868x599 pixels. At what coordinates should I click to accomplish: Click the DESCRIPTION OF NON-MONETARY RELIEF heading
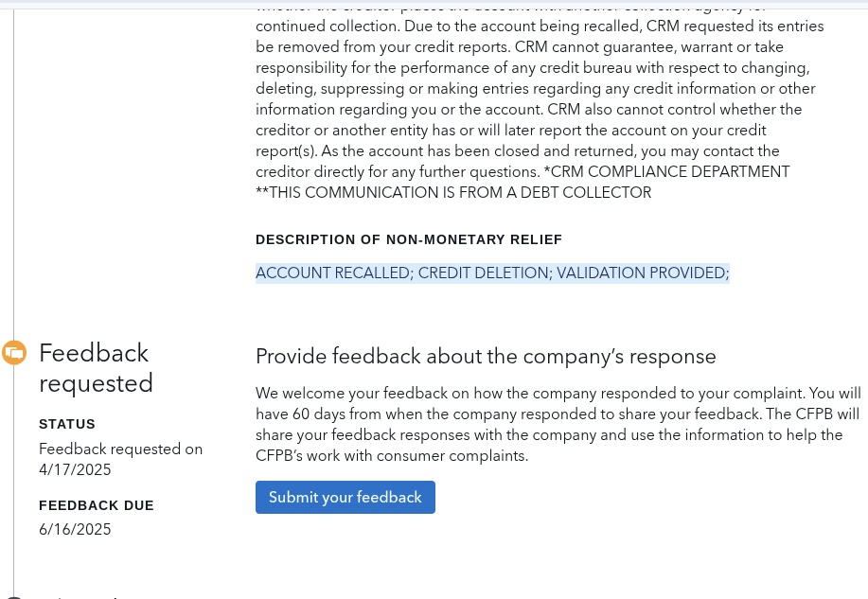coord(409,239)
